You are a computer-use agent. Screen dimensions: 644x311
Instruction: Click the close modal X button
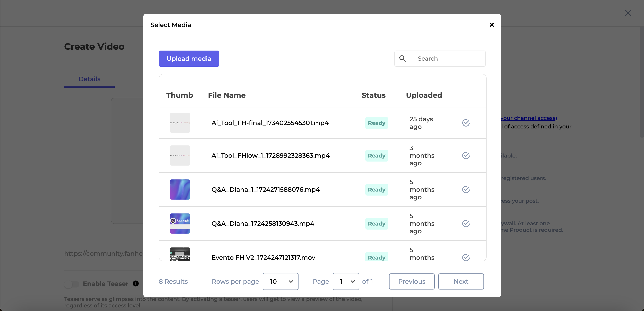tap(492, 25)
